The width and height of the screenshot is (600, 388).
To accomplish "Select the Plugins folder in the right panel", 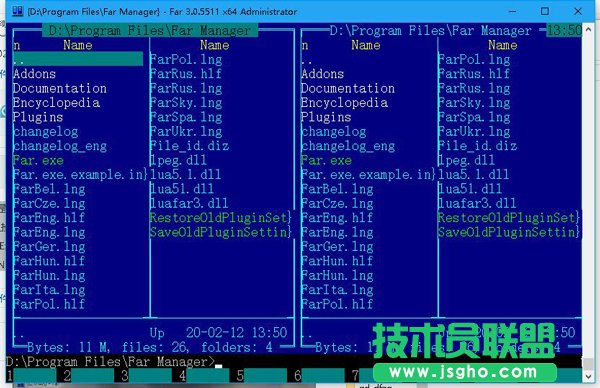I will click(x=326, y=117).
